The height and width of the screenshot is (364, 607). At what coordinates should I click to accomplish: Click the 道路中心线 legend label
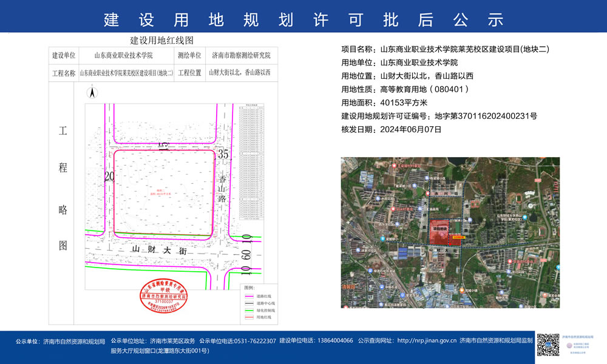pyautogui.click(x=266, y=303)
